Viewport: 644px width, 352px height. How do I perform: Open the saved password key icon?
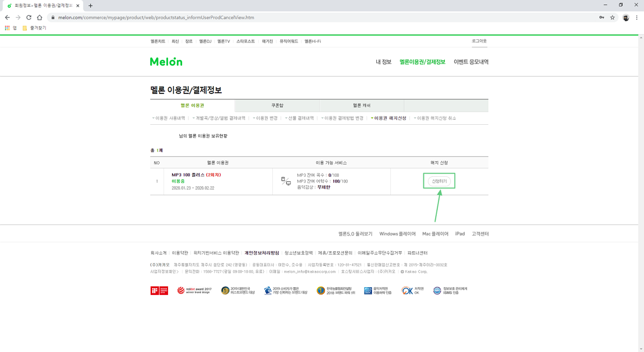(x=601, y=18)
